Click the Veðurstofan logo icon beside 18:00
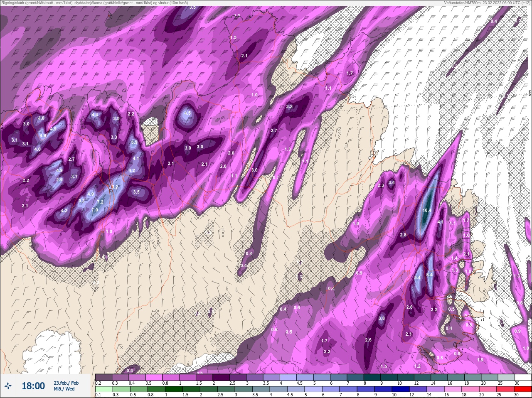The width and height of the screenshot is (532, 398). 9,386
